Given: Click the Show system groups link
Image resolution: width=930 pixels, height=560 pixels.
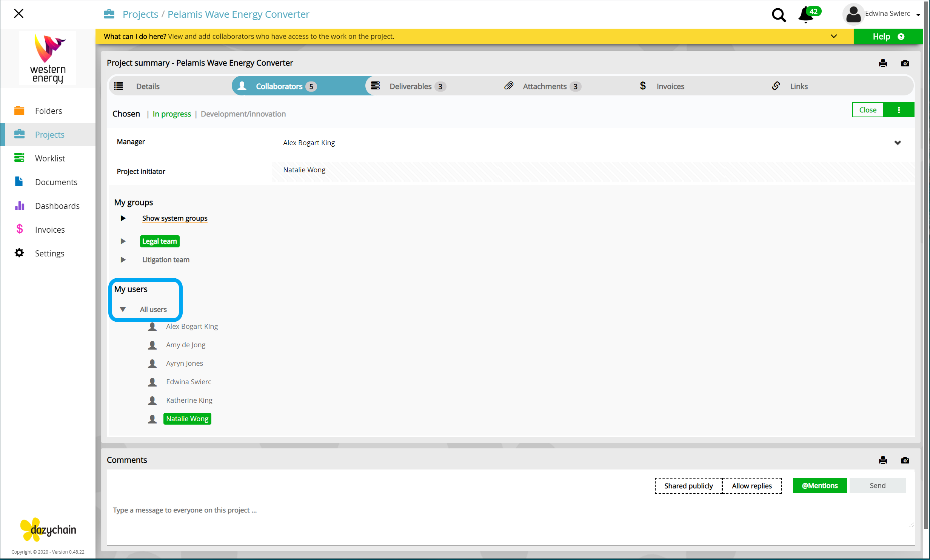Looking at the screenshot, I should pyautogui.click(x=174, y=218).
